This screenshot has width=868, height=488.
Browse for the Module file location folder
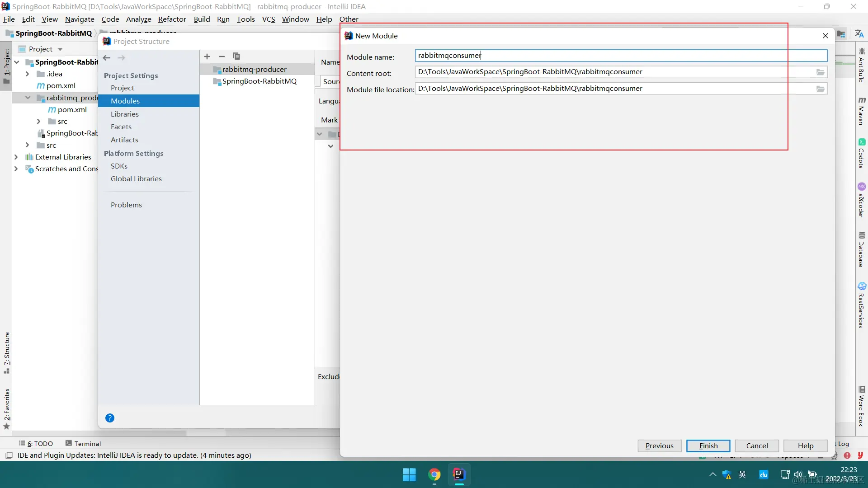click(820, 89)
